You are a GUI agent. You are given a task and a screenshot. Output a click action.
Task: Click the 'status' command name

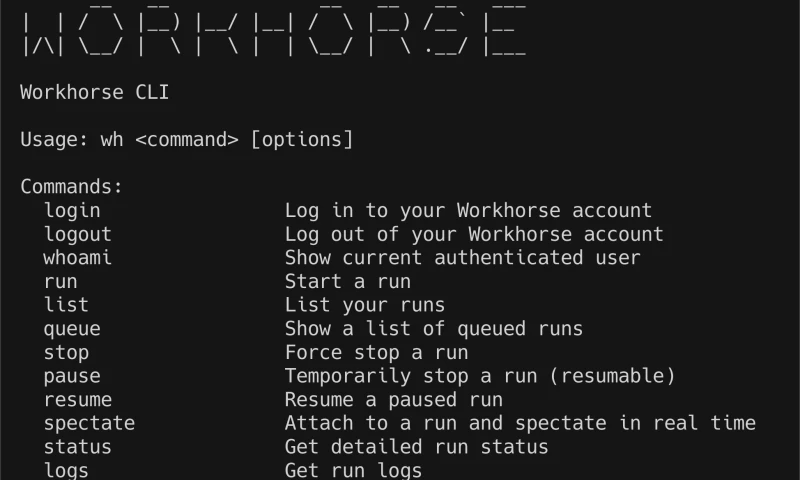click(78, 447)
